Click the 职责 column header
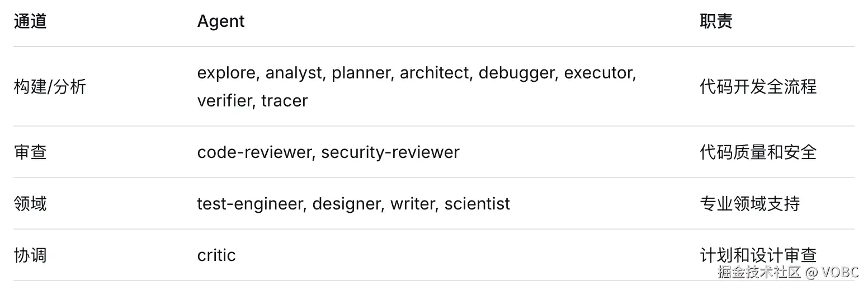This screenshot has width=868, height=289. click(716, 21)
